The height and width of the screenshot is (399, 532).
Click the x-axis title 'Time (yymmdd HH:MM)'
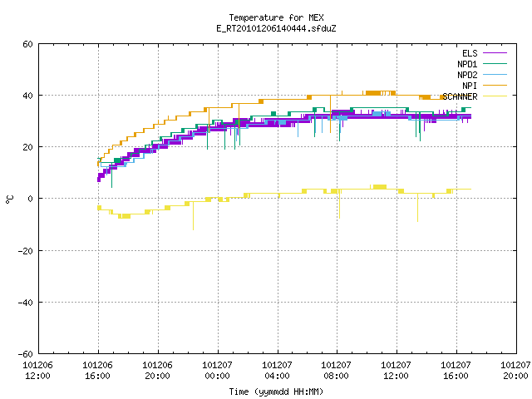point(276,392)
